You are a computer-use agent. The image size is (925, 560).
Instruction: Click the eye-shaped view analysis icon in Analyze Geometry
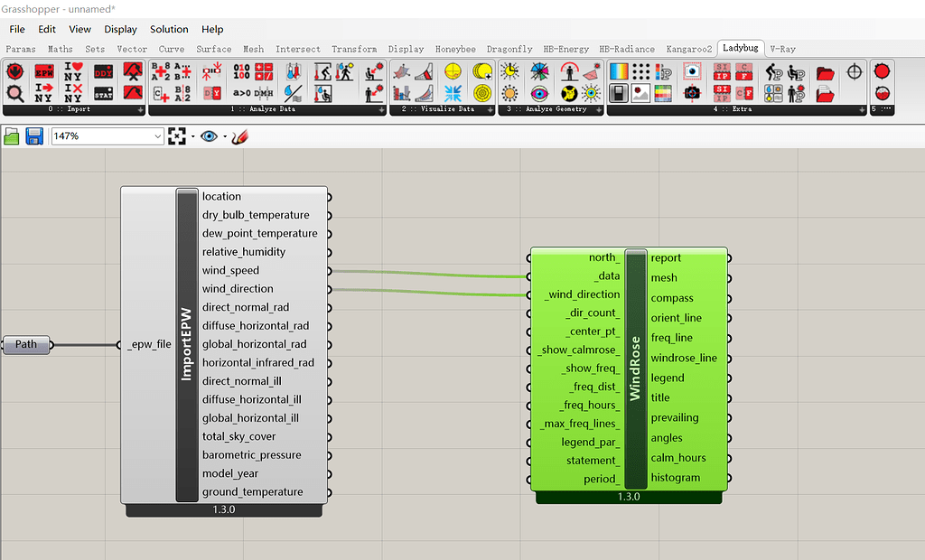539,92
